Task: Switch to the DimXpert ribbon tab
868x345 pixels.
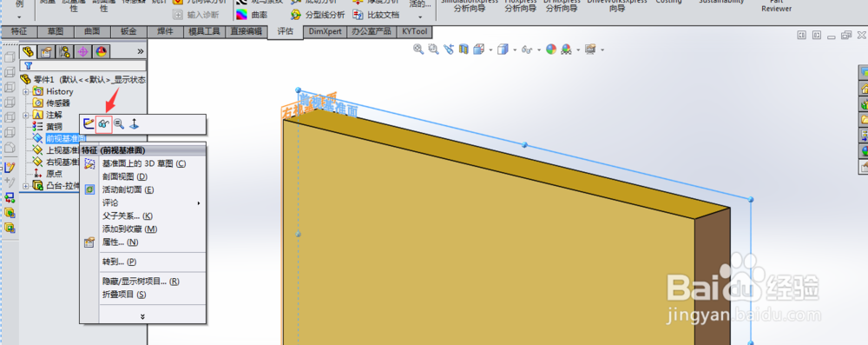Action: click(325, 31)
